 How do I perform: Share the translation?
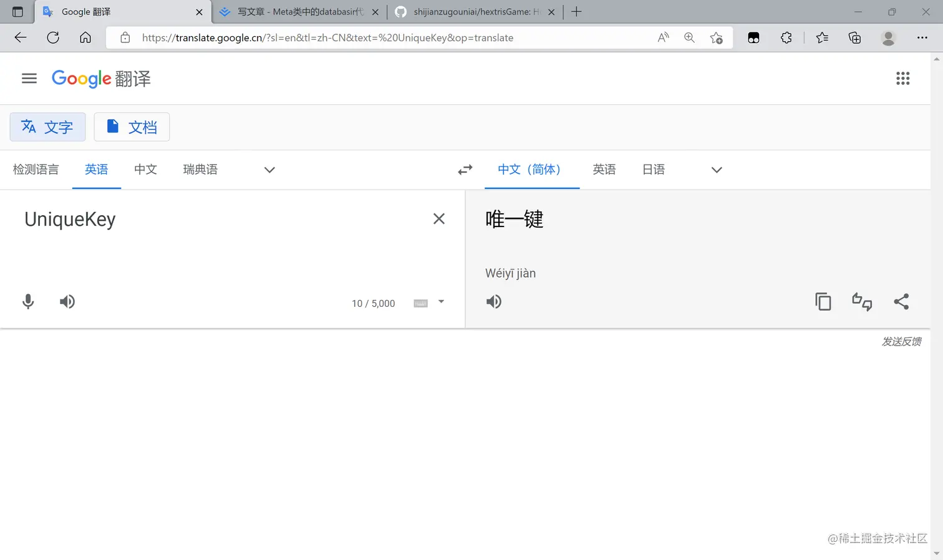point(901,302)
